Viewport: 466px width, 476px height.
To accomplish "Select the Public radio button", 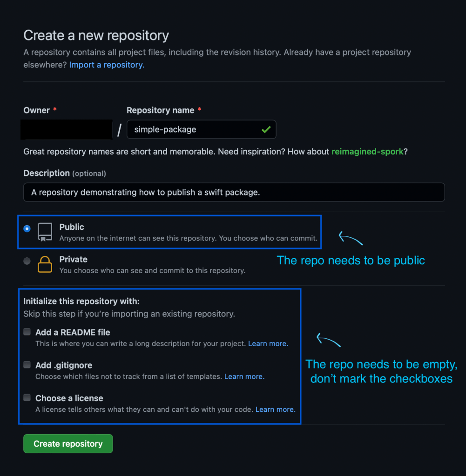I will (x=27, y=228).
